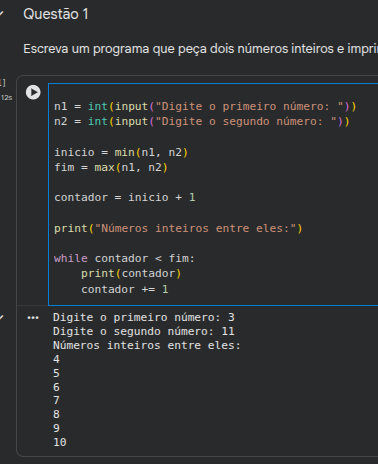Image resolution: width=378 pixels, height=464 pixels.
Task: Click output text 'Números inteiros entre eles:'
Action: tap(147, 345)
